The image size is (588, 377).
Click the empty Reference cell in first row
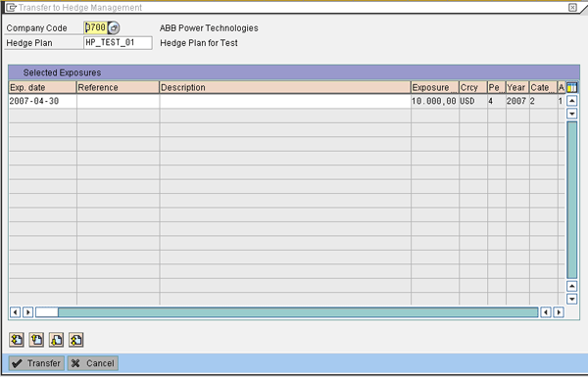point(119,101)
